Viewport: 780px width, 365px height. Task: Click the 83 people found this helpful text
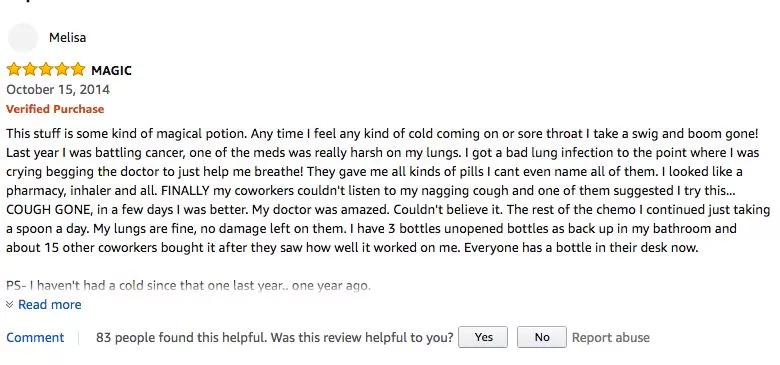182,338
